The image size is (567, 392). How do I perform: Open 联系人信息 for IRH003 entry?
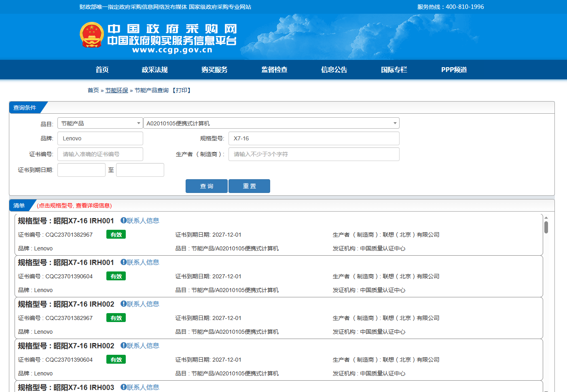[x=143, y=387]
